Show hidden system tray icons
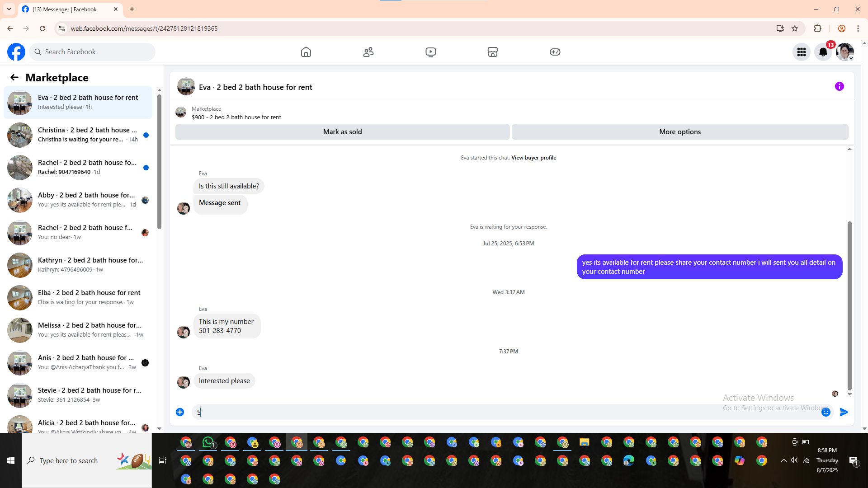 pos(783,460)
